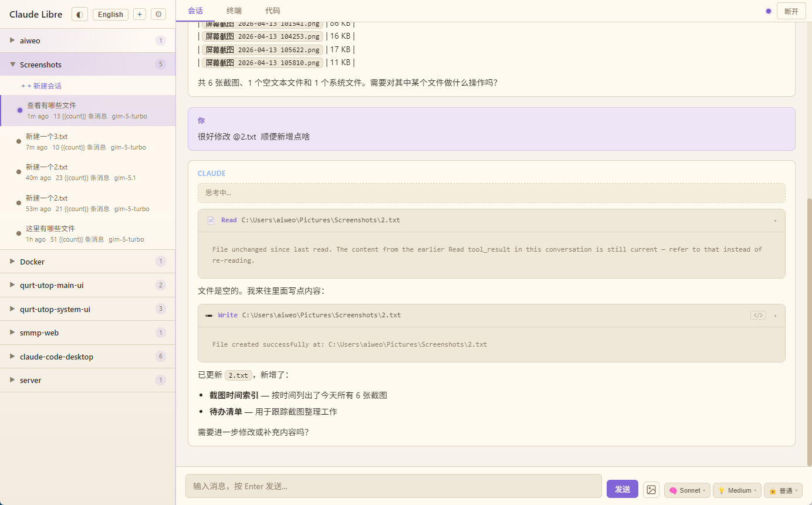Image resolution: width=812 pixels, height=505 pixels.
Task: Click the count badge 6 on claude-code-desktop
Action: coord(161,357)
